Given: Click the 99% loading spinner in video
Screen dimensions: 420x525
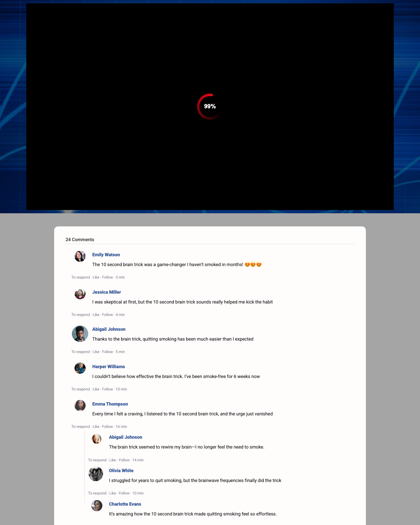Looking at the screenshot, I should pos(210,106).
